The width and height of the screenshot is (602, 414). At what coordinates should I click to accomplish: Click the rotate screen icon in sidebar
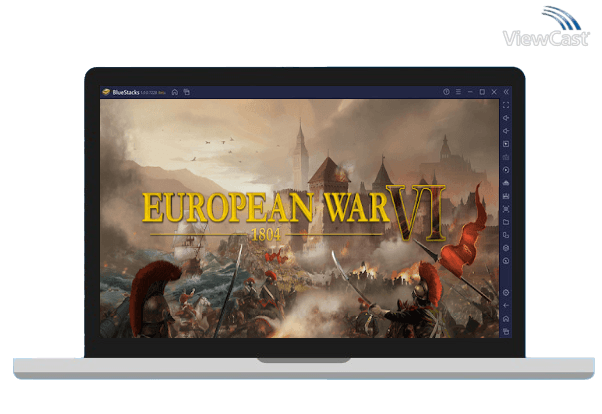click(506, 235)
